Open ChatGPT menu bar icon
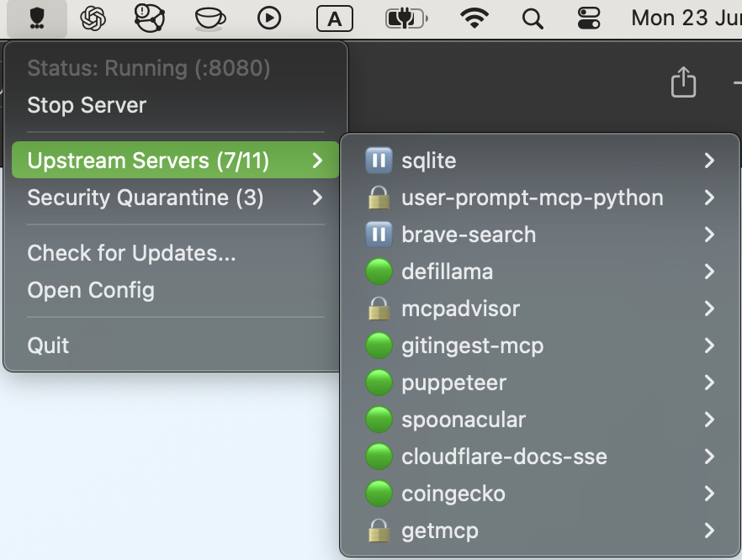The height and width of the screenshot is (560, 742). pyautogui.click(x=93, y=19)
